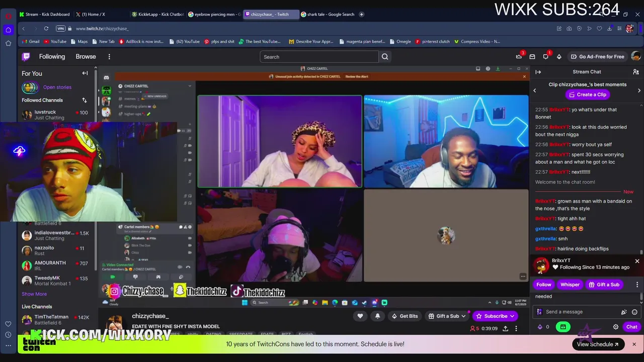Click the Twitch logo home icon

point(26,57)
